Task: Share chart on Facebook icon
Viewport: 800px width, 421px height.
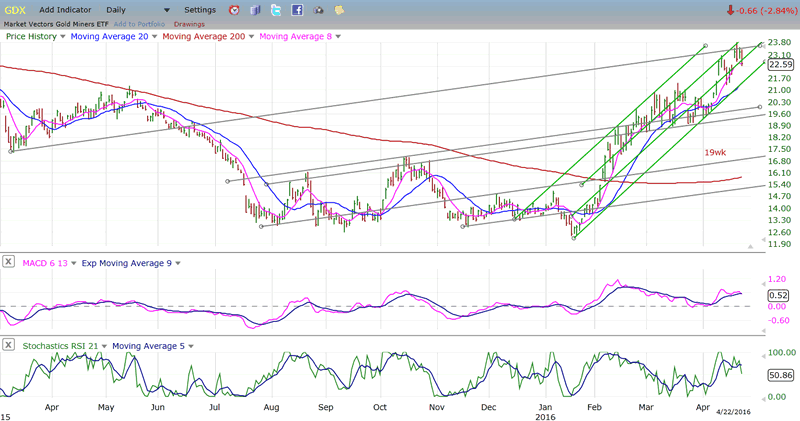Action: (297, 10)
